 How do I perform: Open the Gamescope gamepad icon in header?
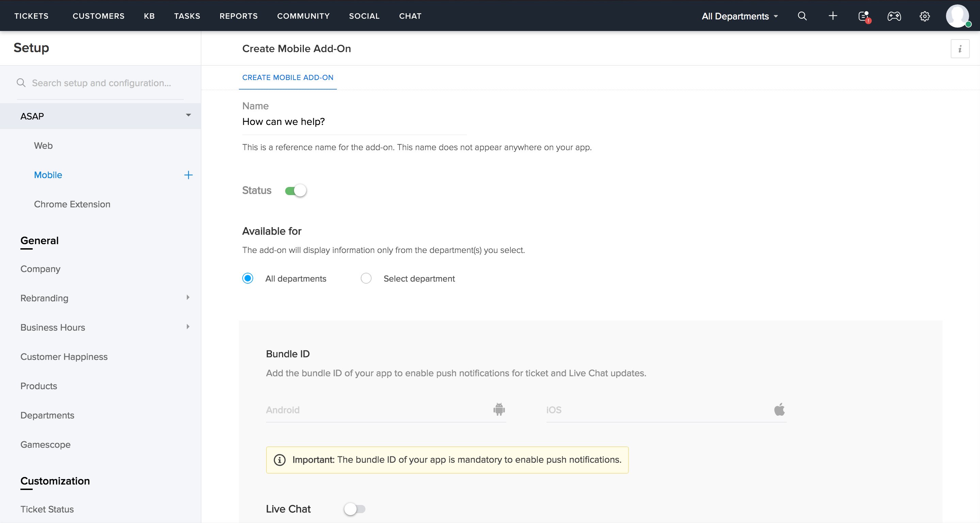(894, 16)
